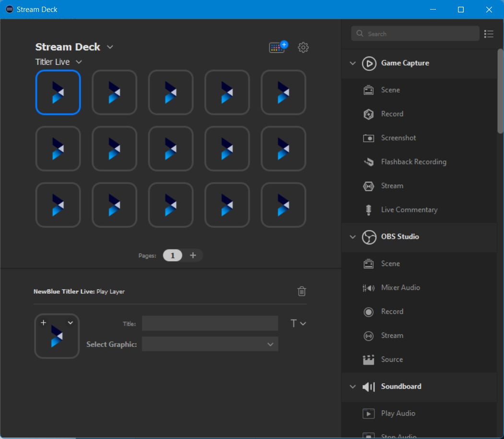Select Stream icon under OBS Studio

point(368,336)
